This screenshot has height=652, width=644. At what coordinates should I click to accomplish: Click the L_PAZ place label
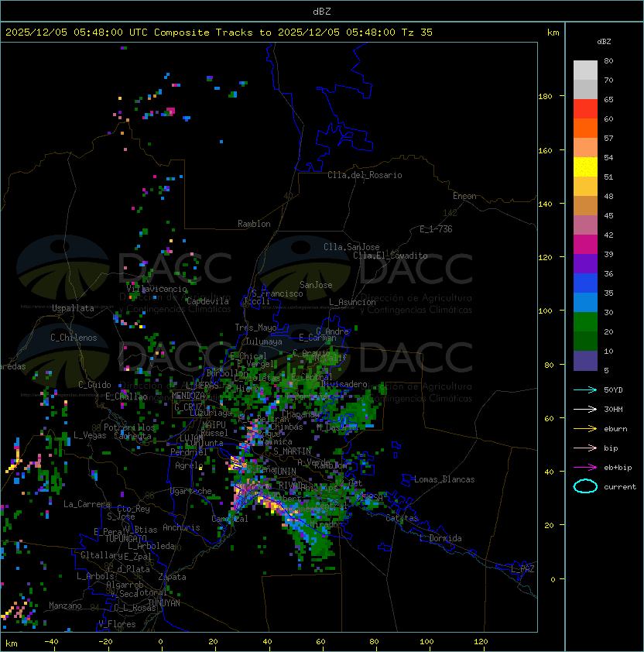pos(522,569)
